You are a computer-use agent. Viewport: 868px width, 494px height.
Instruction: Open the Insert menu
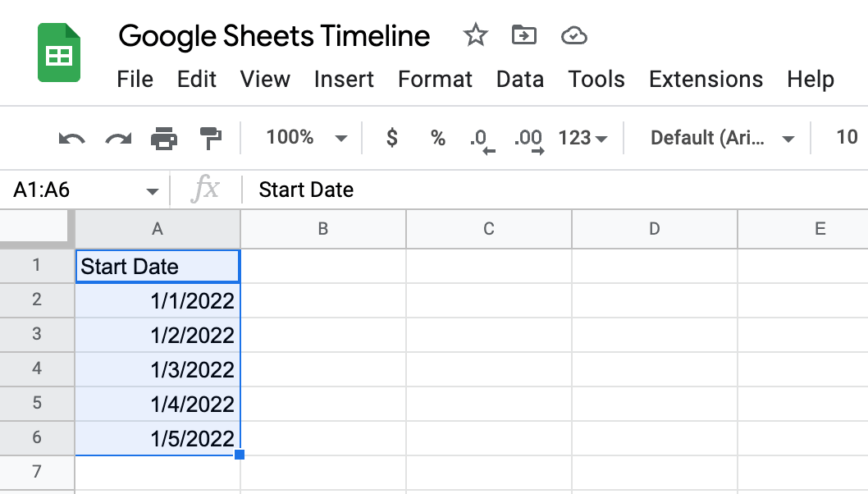(344, 80)
